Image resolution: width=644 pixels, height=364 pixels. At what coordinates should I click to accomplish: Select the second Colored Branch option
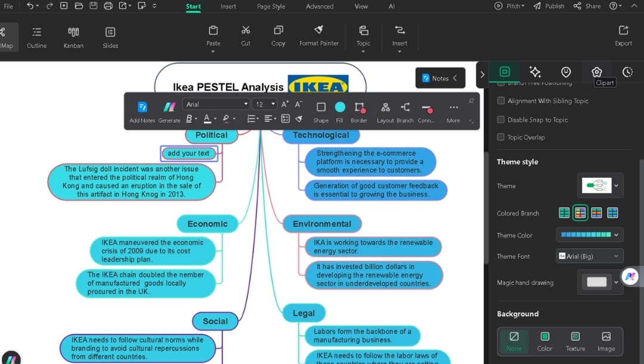[x=580, y=213]
